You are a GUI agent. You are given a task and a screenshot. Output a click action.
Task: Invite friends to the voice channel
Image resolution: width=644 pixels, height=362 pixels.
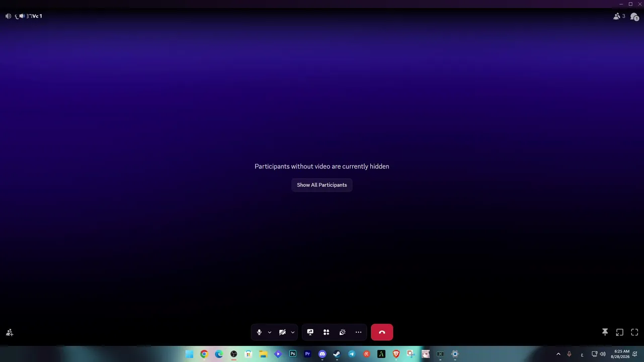[x=10, y=332]
